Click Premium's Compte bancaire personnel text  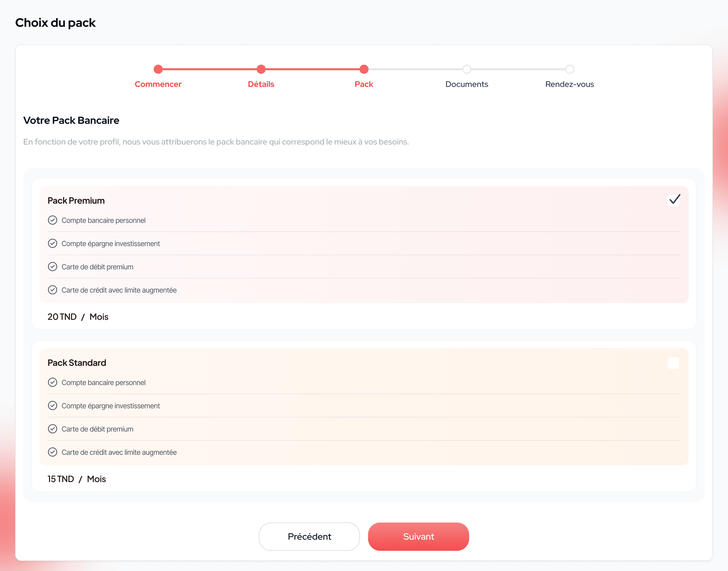tap(103, 220)
